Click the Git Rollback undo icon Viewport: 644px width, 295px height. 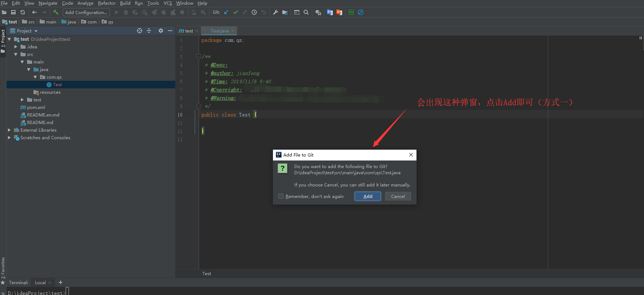coord(264,12)
